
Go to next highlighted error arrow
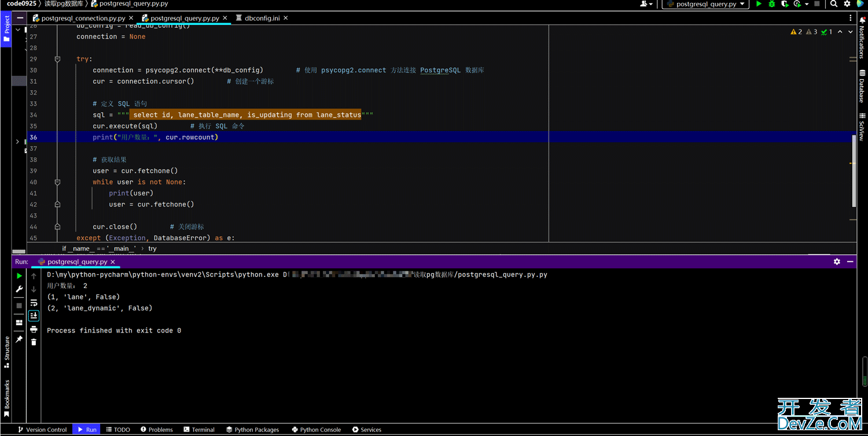pyautogui.click(x=850, y=32)
